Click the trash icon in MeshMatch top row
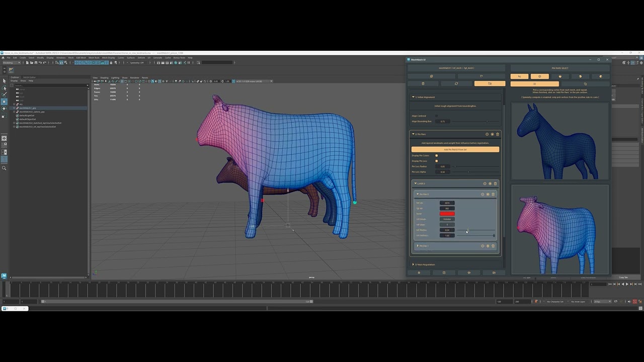 [x=423, y=83]
